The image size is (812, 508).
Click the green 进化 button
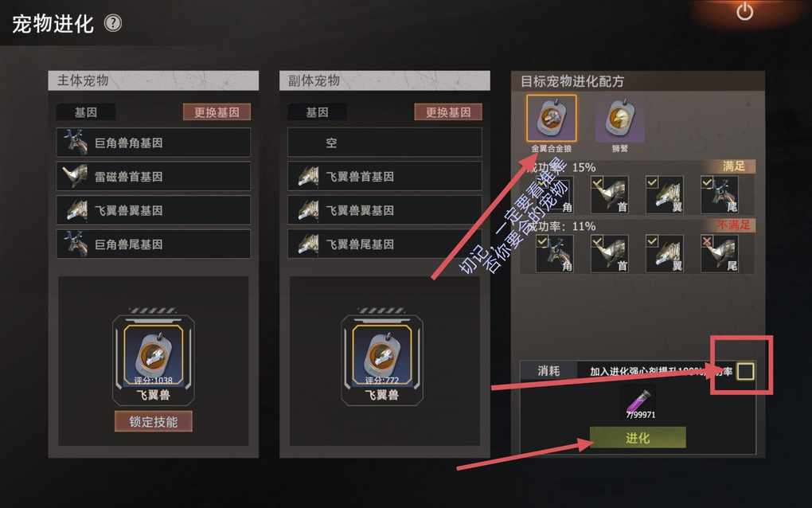coord(638,438)
